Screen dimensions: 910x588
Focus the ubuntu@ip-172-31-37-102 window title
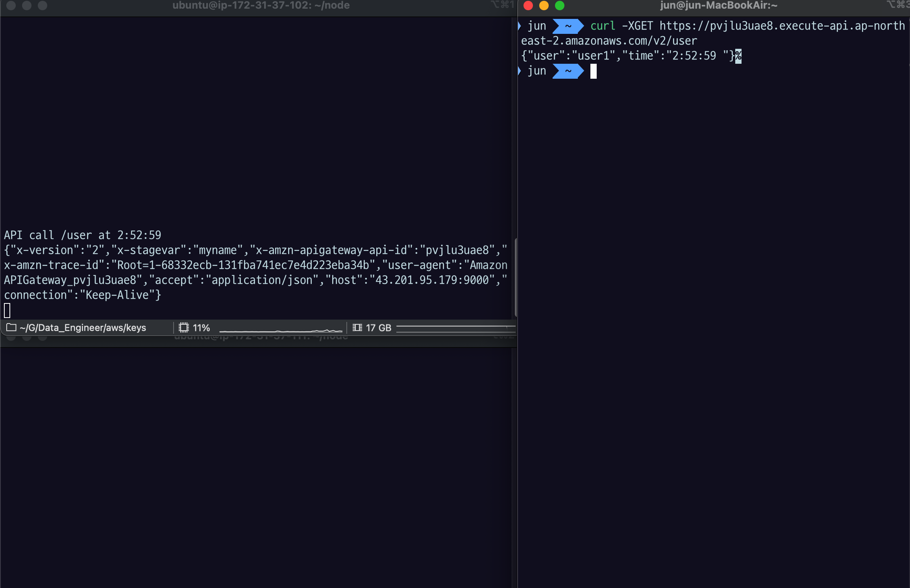point(261,6)
